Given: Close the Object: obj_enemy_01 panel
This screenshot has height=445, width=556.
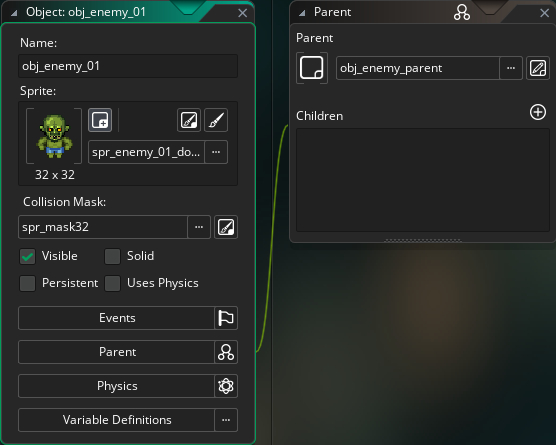Looking at the screenshot, I should point(243,13).
